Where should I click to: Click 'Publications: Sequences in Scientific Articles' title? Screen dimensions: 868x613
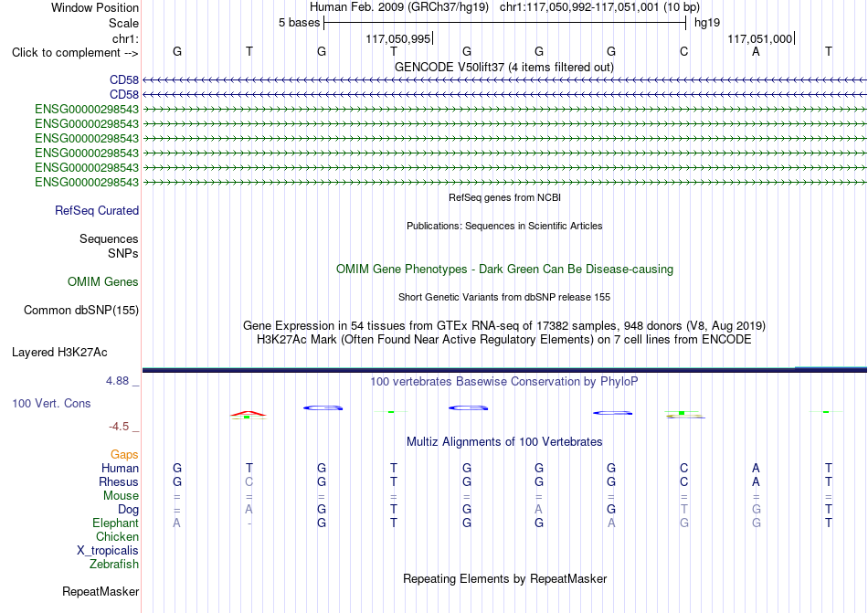pos(504,226)
